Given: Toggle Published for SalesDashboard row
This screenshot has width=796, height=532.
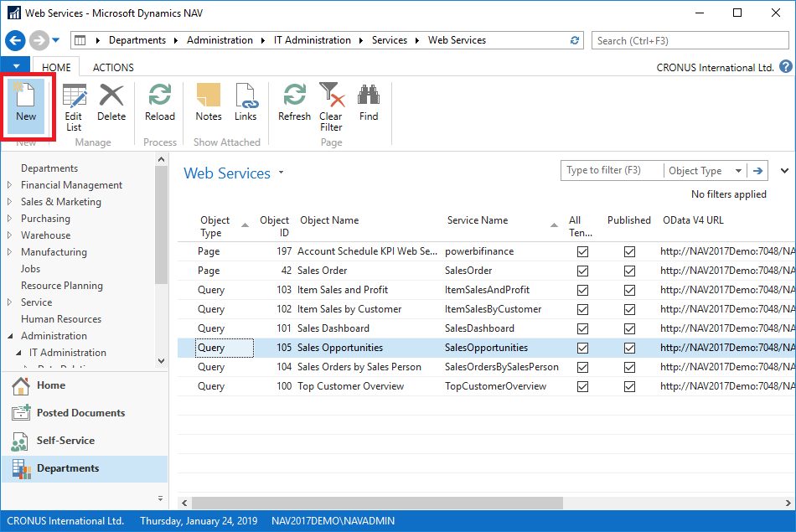Looking at the screenshot, I should [629, 329].
